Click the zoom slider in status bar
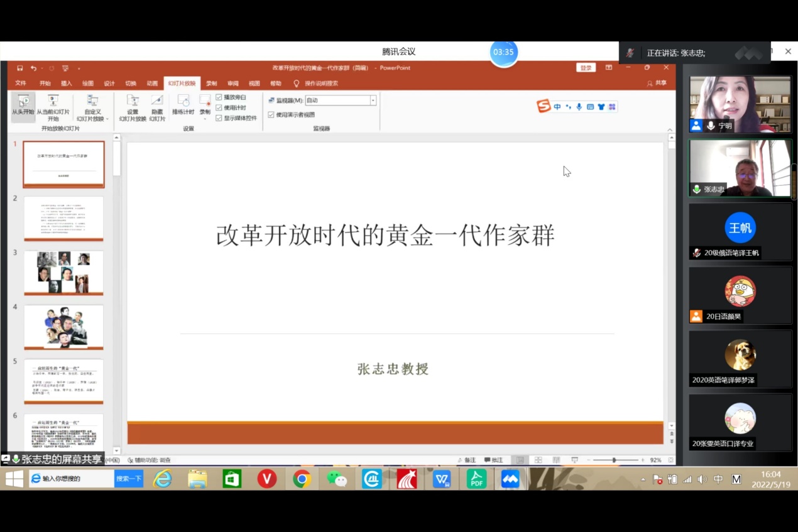This screenshot has height=532, width=798. pyautogui.click(x=614, y=460)
